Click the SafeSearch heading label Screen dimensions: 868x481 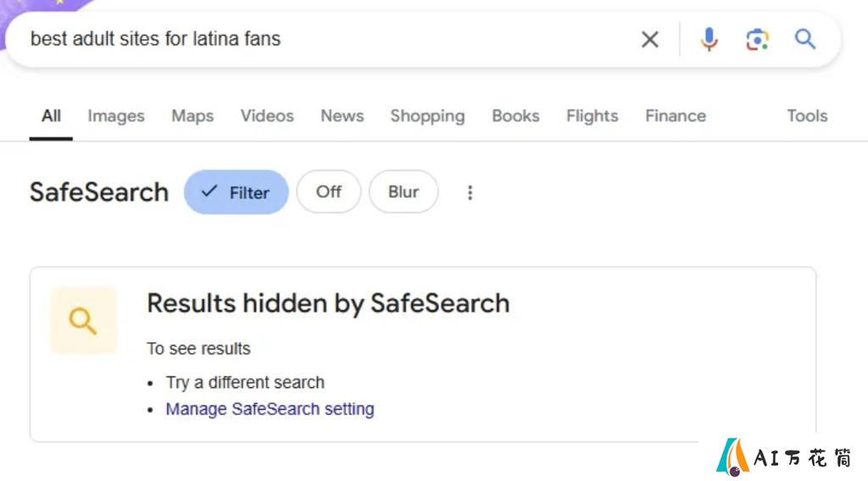tap(99, 192)
